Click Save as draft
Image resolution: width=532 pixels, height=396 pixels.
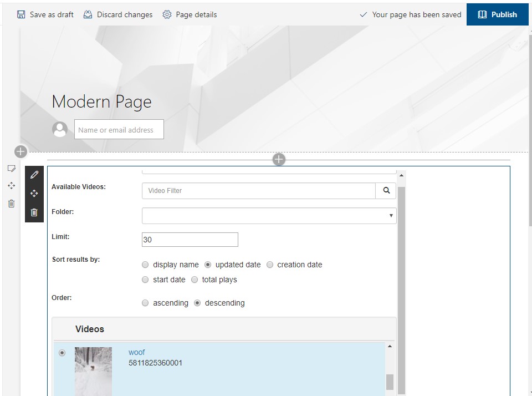click(45, 14)
